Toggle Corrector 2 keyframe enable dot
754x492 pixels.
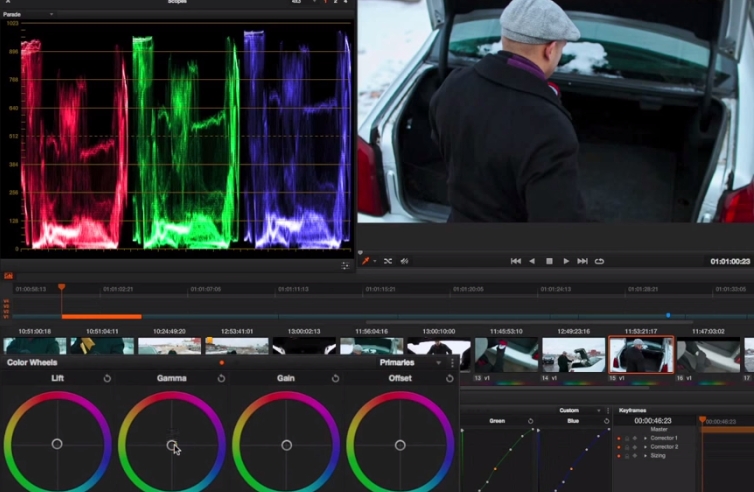click(619, 447)
